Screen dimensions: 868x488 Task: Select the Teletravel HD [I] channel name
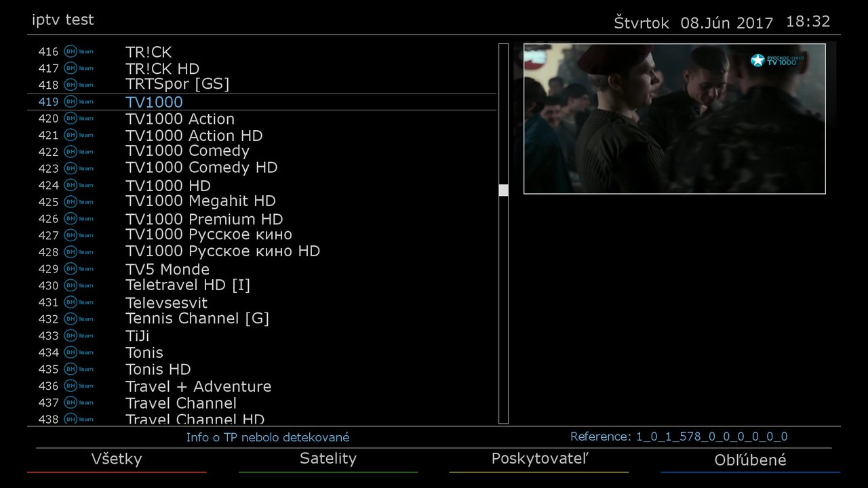188,285
